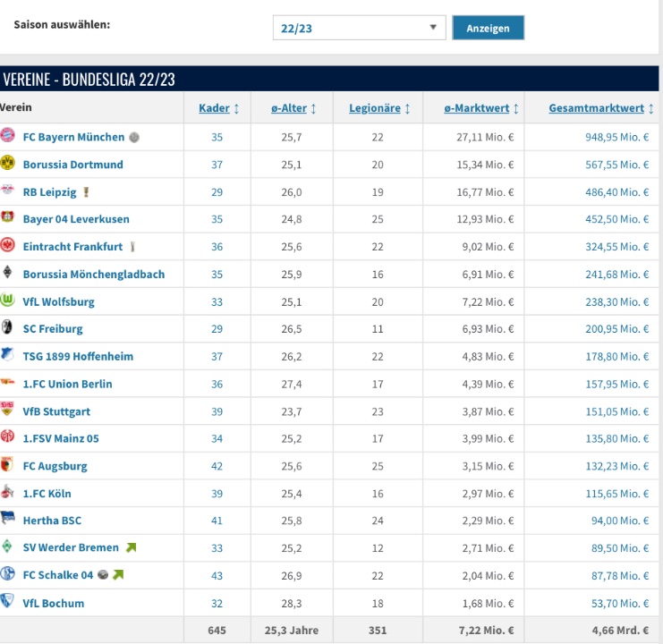Open the TSG 1899 Hoffenheim club page
The width and height of the screenshot is (663, 644).
[78, 356]
